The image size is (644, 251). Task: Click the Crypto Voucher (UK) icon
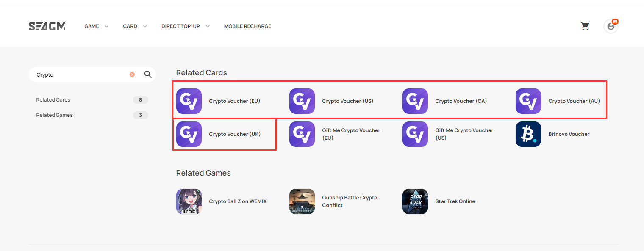pyautogui.click(x=189, y=134)
